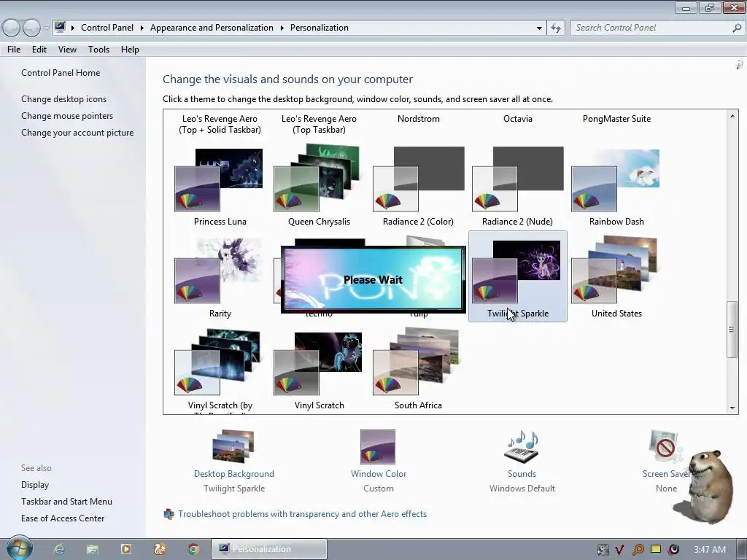Select the Princess Luna theme thumbnail
This screenshot has width=747, height=560.
point(219,180)
